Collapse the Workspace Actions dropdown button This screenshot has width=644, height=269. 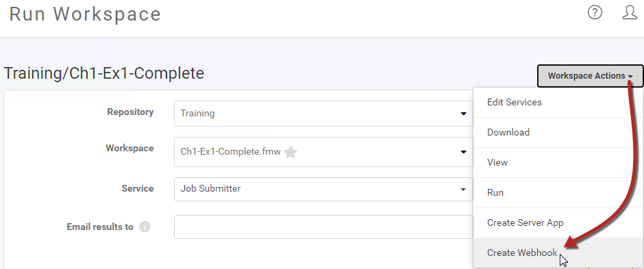(x=590, y=76)
